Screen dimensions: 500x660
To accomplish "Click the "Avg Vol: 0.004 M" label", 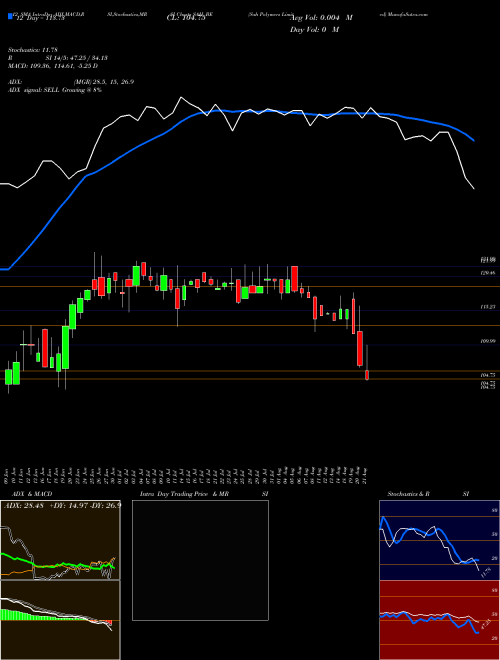I will click(321, 18).
